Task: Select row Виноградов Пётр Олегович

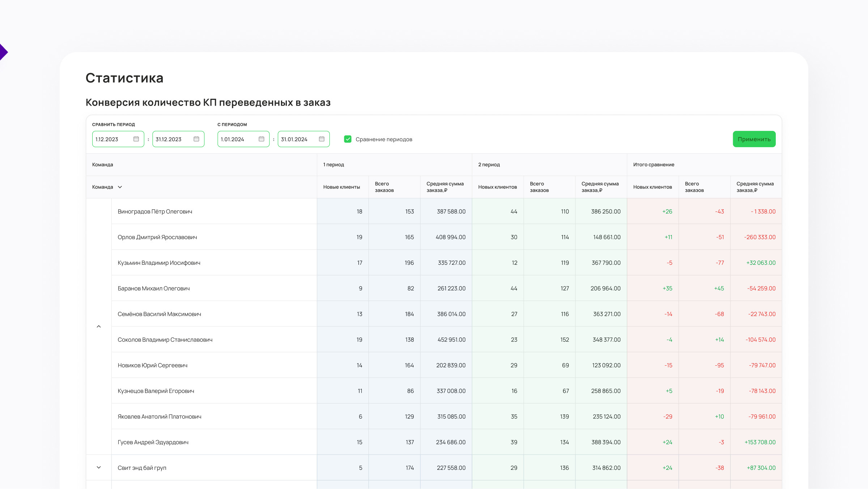Action: coord(155,212)
